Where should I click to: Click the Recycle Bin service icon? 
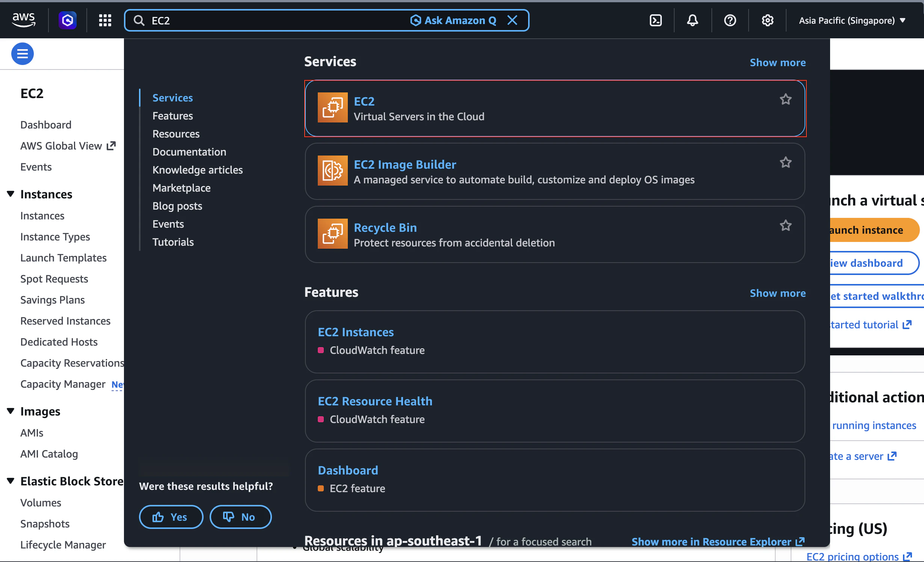(333, 234)
